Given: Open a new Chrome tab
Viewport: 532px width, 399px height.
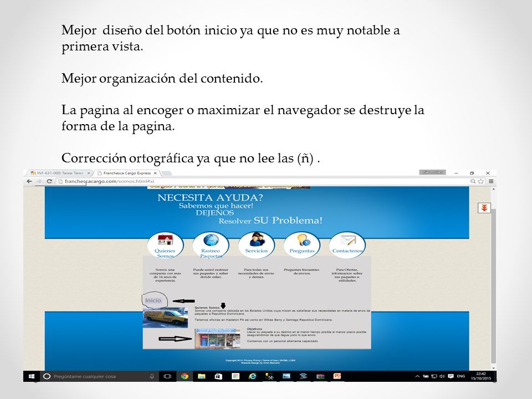Looking at the screenshot, I should [x=166, y=173].
